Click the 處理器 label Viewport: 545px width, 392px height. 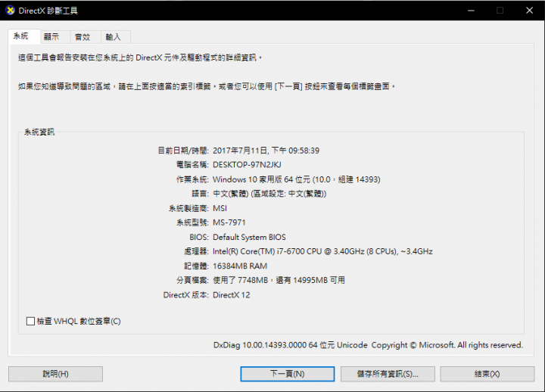coord(196,251)
